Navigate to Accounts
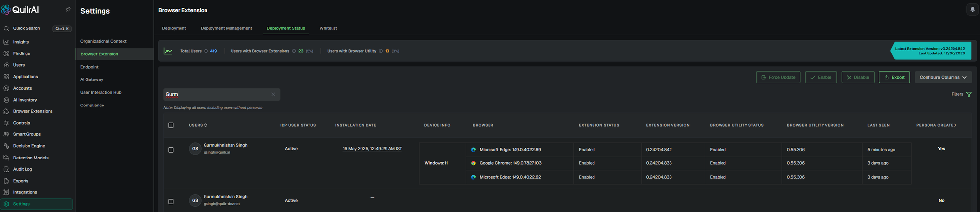The height and width of the screenshot is (212, 980). coord(23,88)
